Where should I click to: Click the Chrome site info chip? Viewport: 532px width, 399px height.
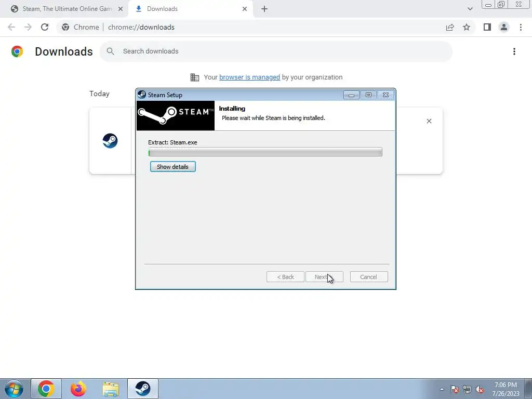pos(81,27)
